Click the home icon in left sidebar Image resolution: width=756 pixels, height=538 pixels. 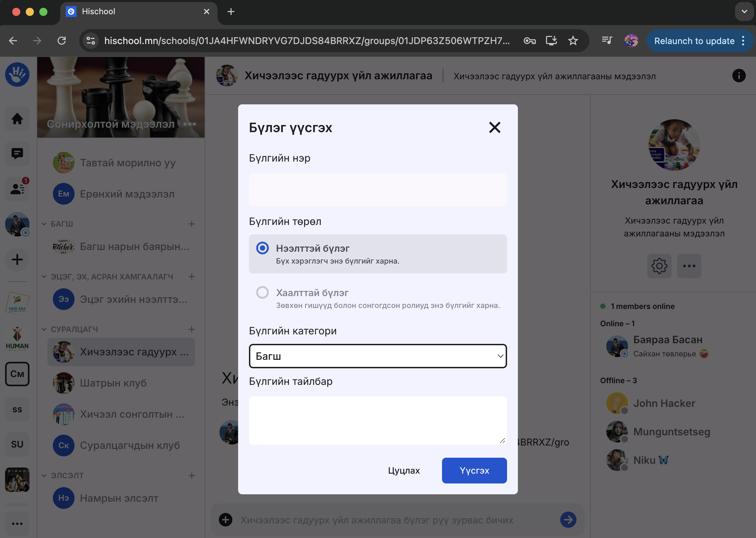tap(17, 119)
